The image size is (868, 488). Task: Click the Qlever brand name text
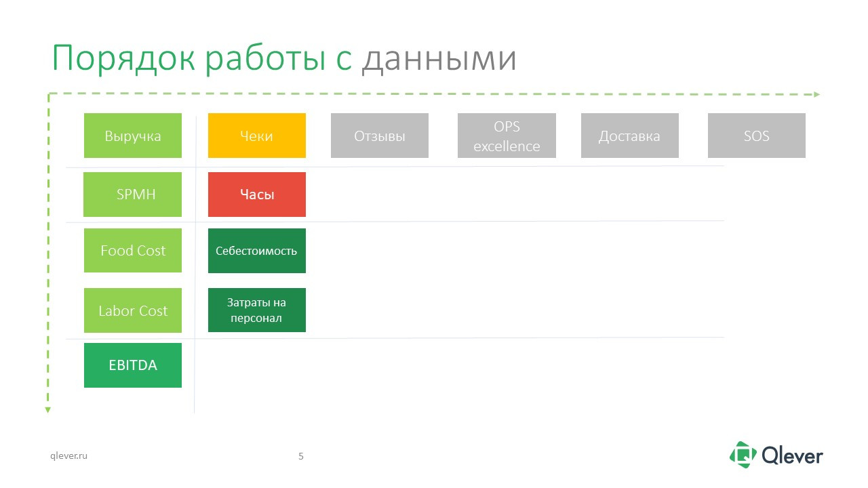tap(792, 455)
